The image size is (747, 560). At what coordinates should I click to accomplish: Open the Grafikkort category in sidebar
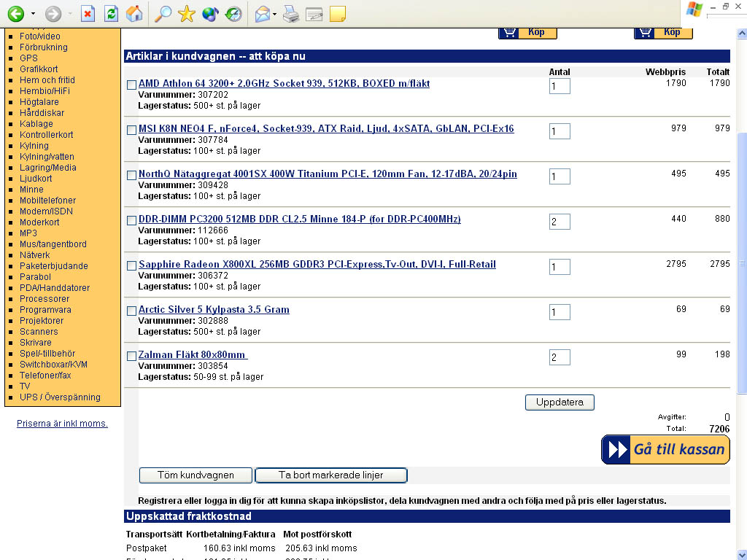point(39,69)
